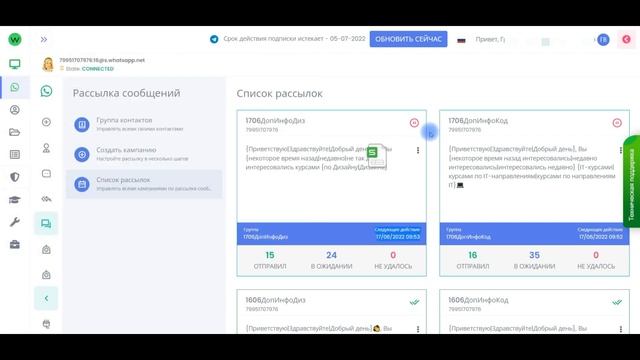Click the ОБНОВИТЬ СЕЙЧАС button
640x360 pixels.
pyautogui.click(x=408, y=39)
